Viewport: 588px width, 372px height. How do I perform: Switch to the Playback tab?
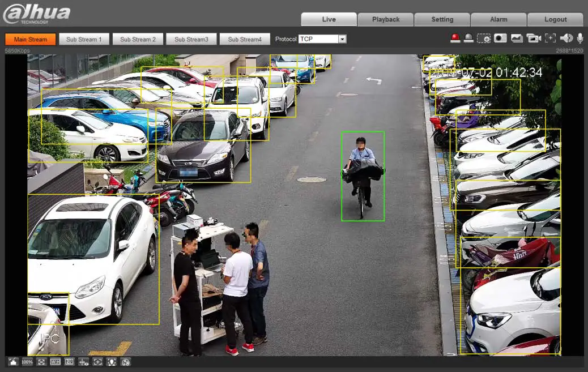[385, 19]
